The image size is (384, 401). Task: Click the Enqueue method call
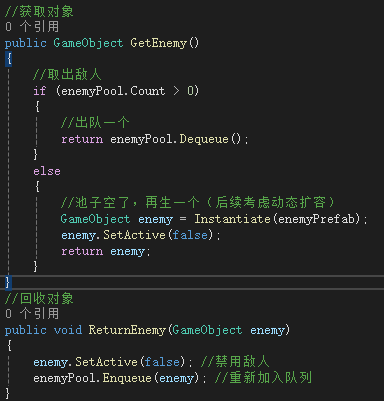pos(127,378)
